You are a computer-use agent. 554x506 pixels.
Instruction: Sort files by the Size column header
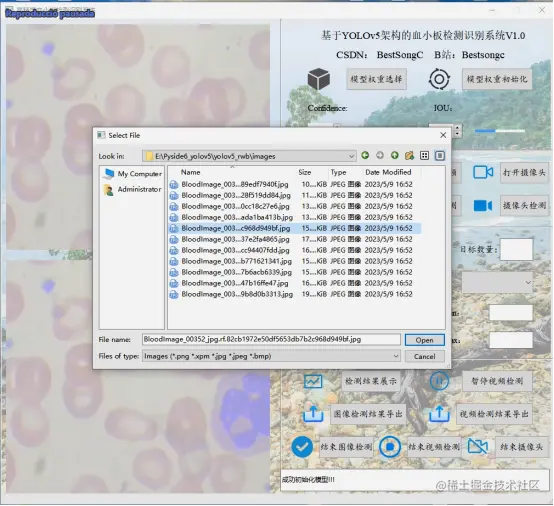coord(305,172)
